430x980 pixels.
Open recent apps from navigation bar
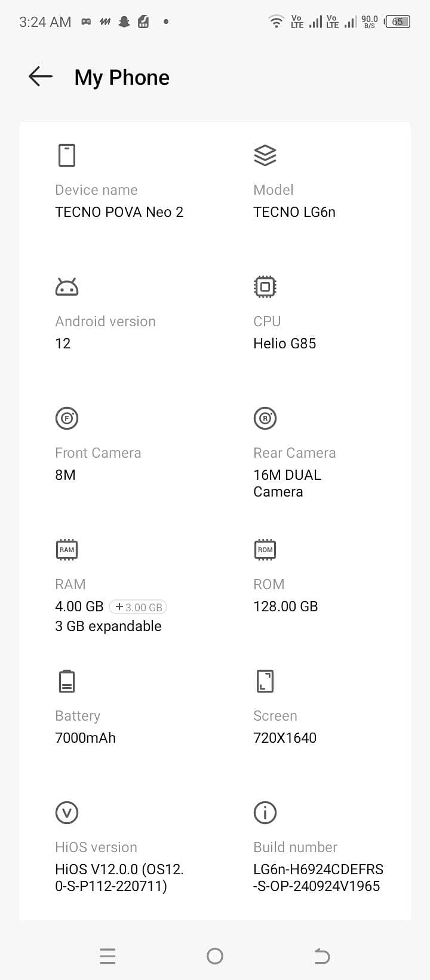[107, 956]
